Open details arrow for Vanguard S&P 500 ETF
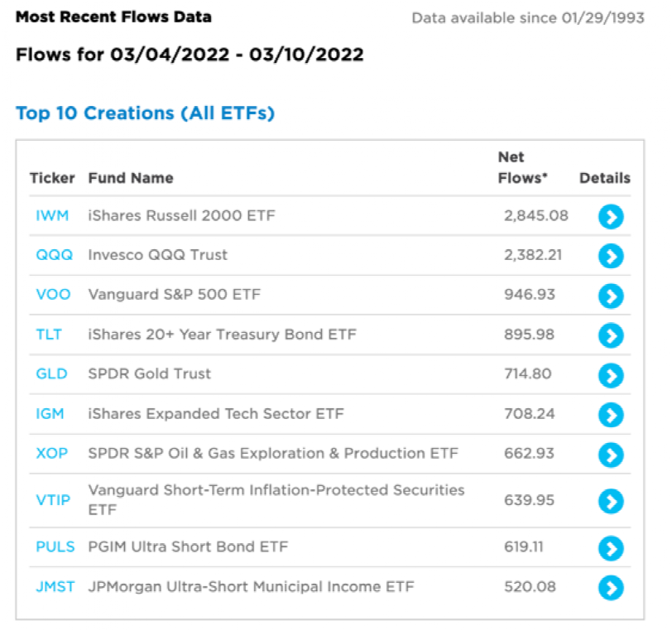The image size is (672, 631). click(611, 296)
